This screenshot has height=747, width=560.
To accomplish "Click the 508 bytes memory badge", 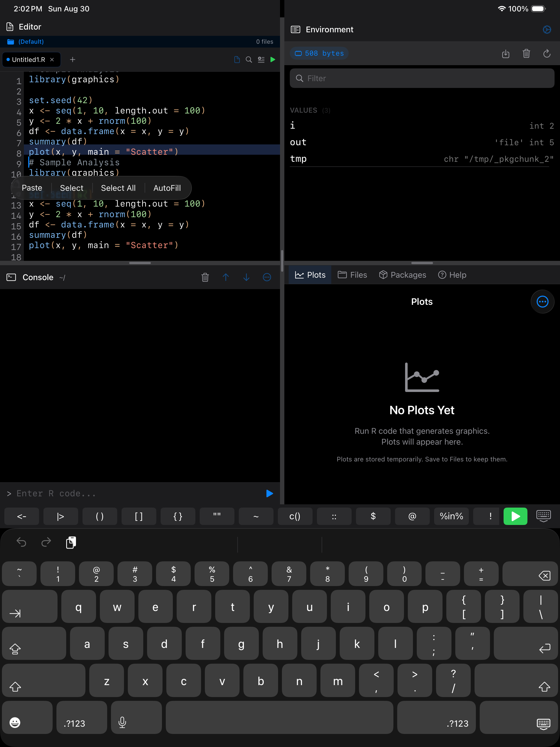I will [319, 53].
